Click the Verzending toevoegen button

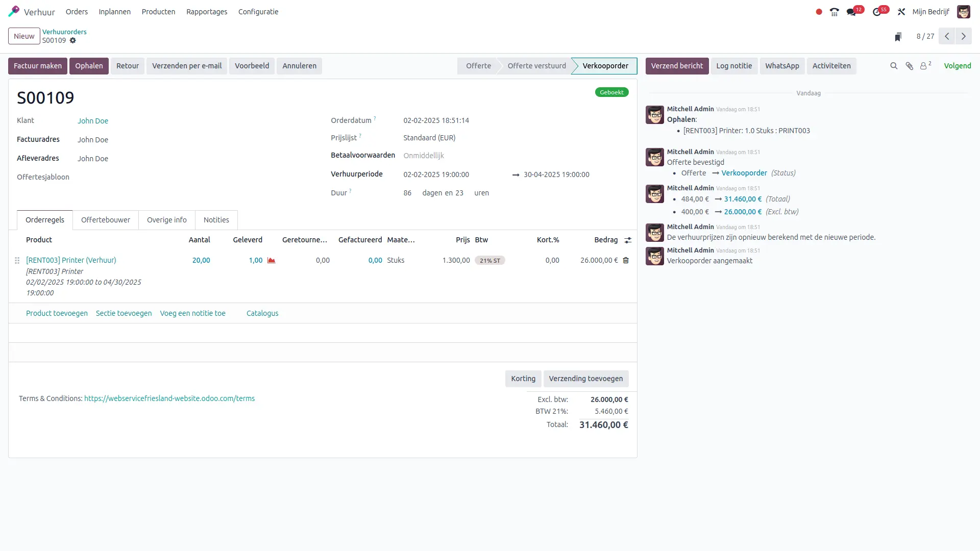(585, 378)
